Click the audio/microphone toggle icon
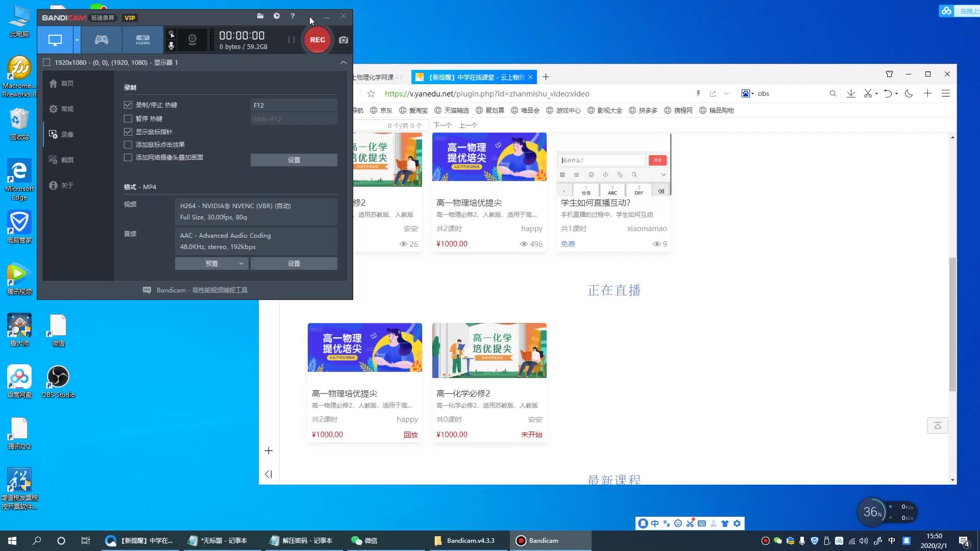 click(x=171, y=45)
